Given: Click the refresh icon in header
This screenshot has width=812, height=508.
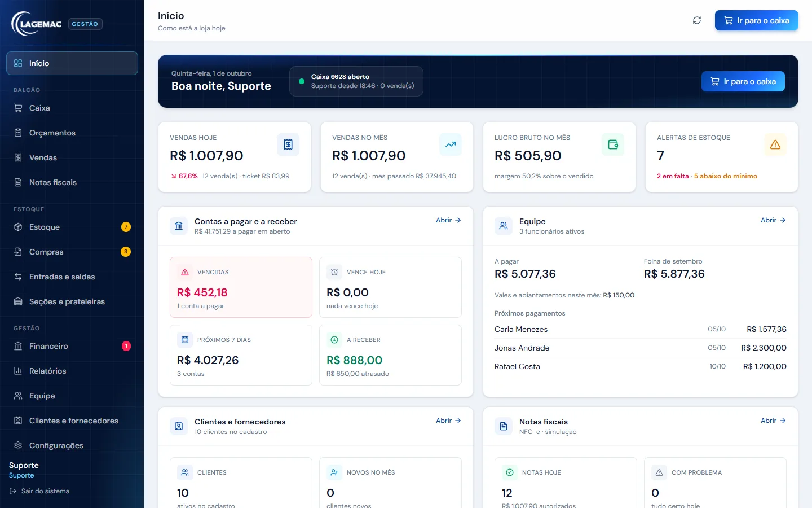Looking at the screenshot, I should (697, 20).
